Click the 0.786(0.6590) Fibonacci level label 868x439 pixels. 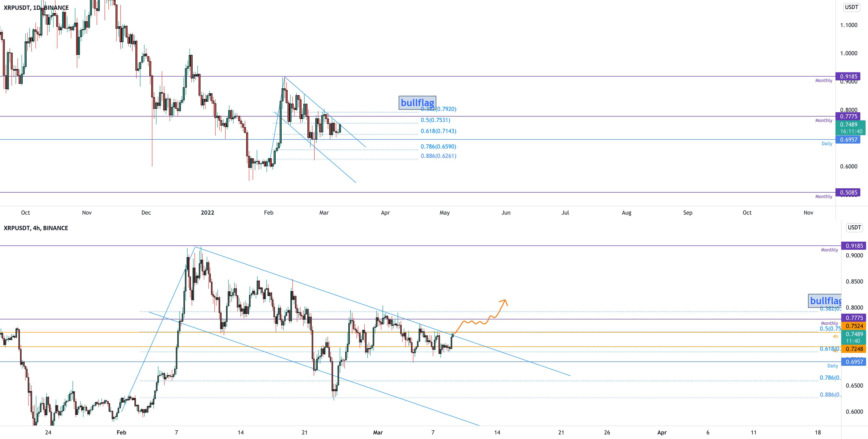click(438, 147)
